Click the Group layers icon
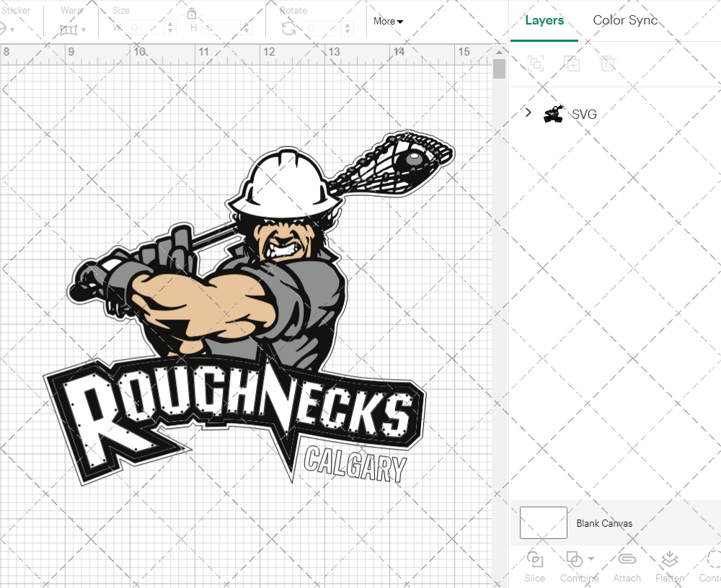Image resolution: width=721 pixels, height=588 pixels. click(x=536, y=63)
